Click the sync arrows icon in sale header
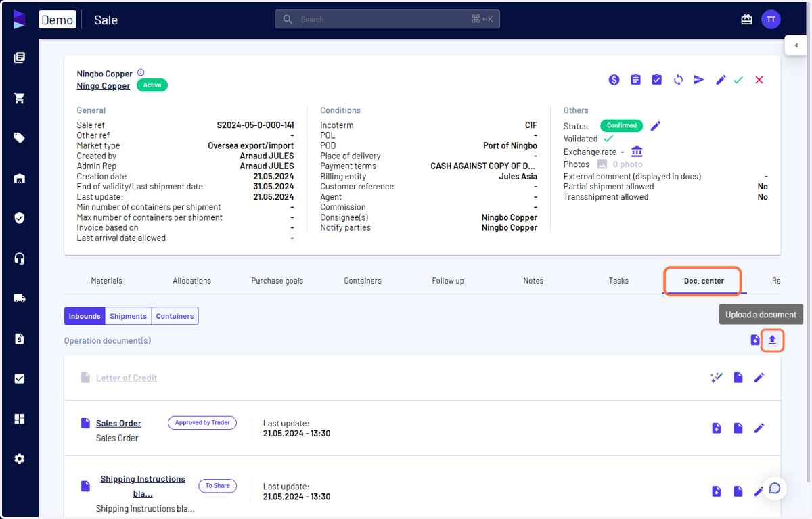The height and width of the screenshot is (519, 812). tap(678, 80)
